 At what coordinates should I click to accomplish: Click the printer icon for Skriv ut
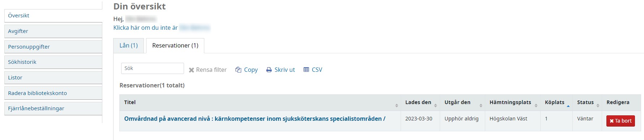(269, 70)
